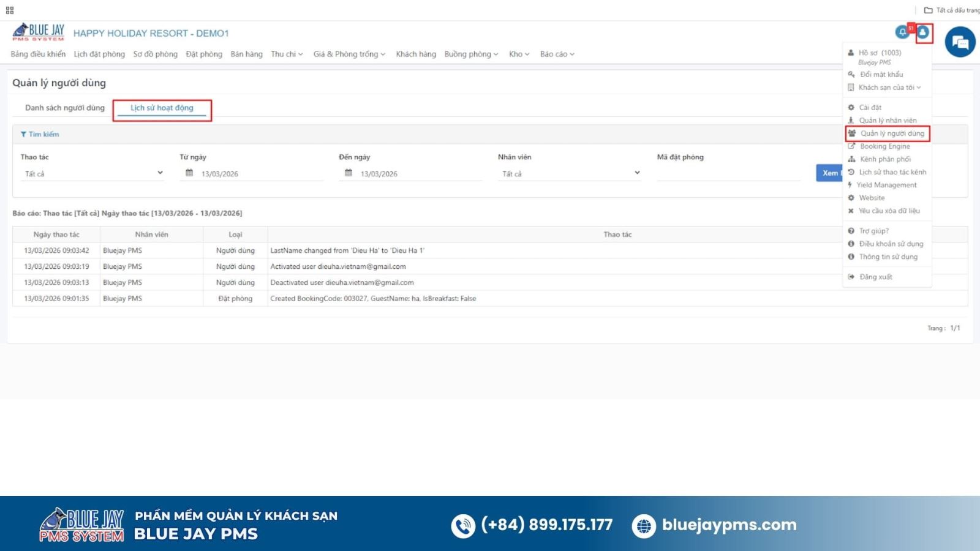
Task: Click 'Deactivated user dieuha.vietnam@gmail.com' row
Action: (490, 282)
